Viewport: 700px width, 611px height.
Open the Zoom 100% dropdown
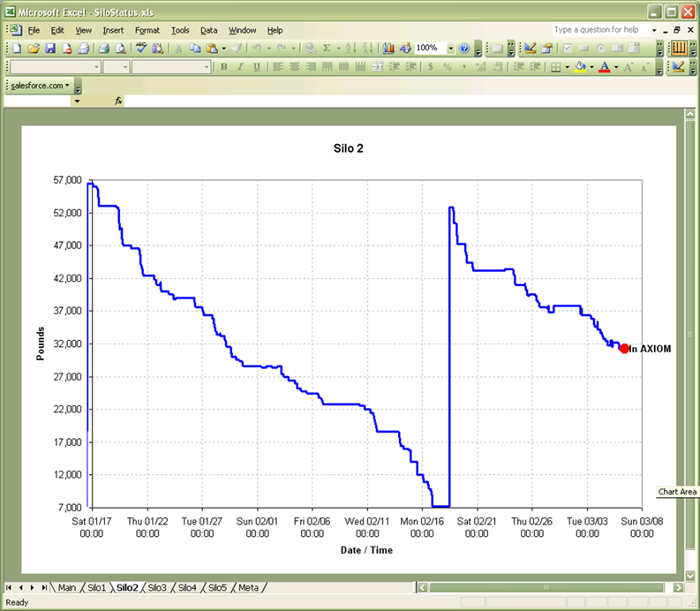(x=450, y=49)
